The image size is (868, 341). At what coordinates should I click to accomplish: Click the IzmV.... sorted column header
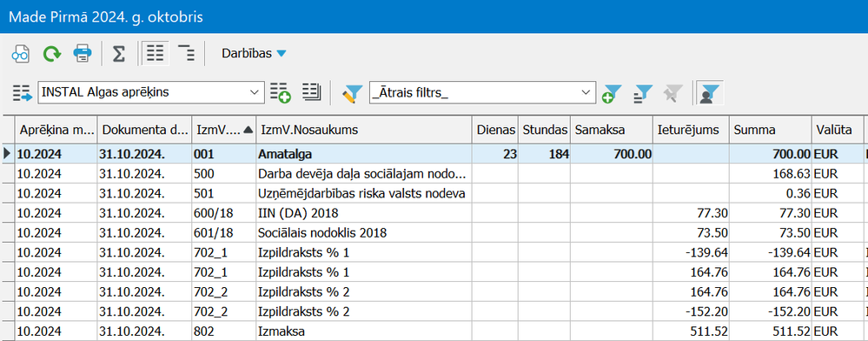pos(223,130)
